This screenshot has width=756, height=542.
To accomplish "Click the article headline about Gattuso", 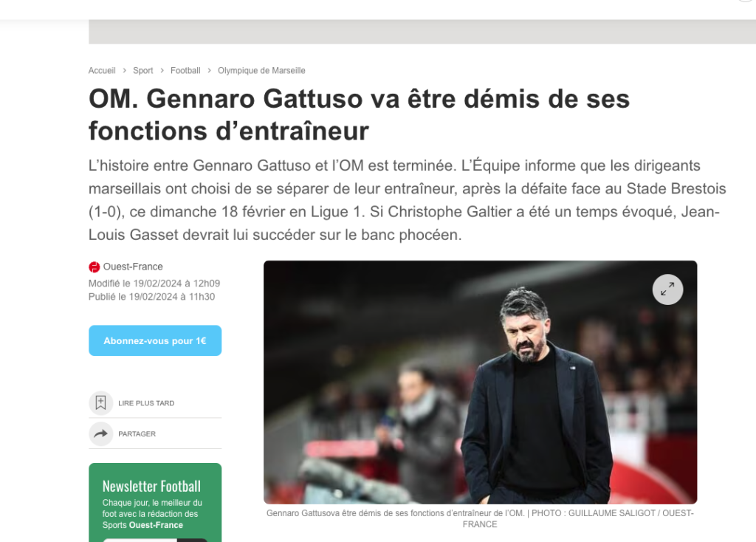I will (x=360, y=114).
